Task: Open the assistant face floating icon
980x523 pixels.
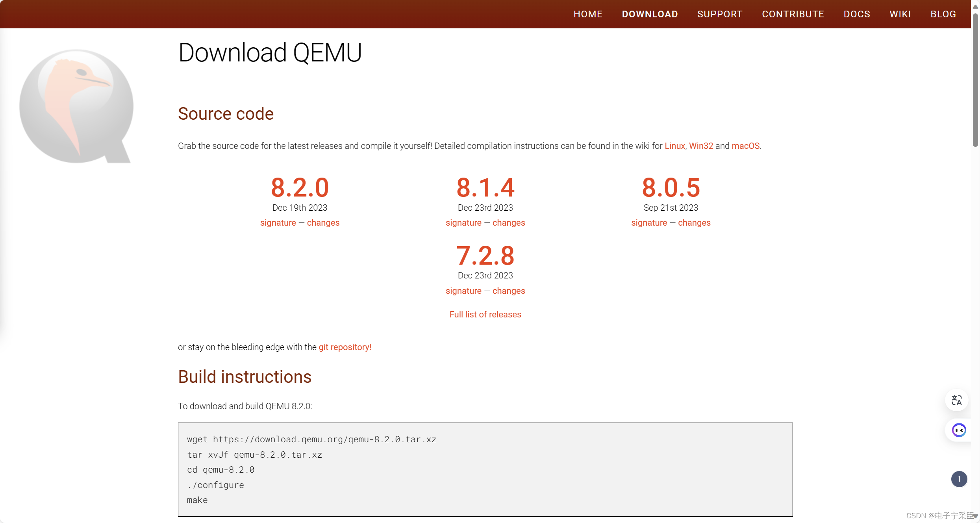Action: click(x=959, y=430)
